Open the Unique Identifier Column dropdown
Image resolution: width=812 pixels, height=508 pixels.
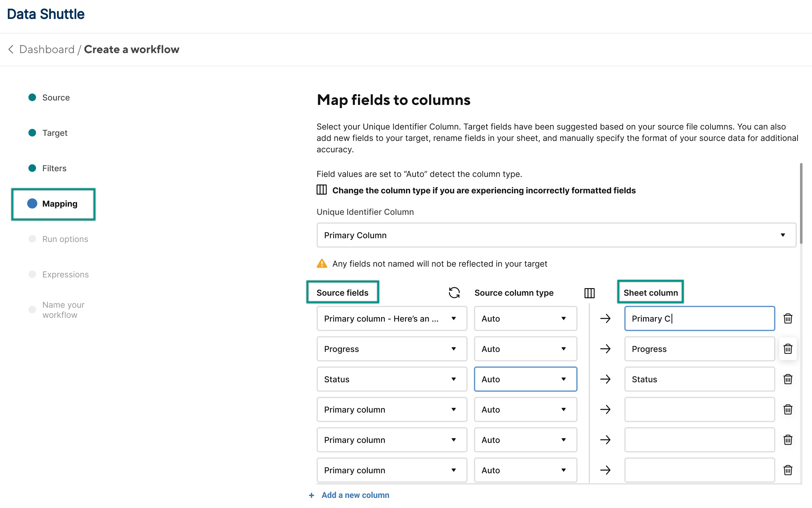[556, 235]
